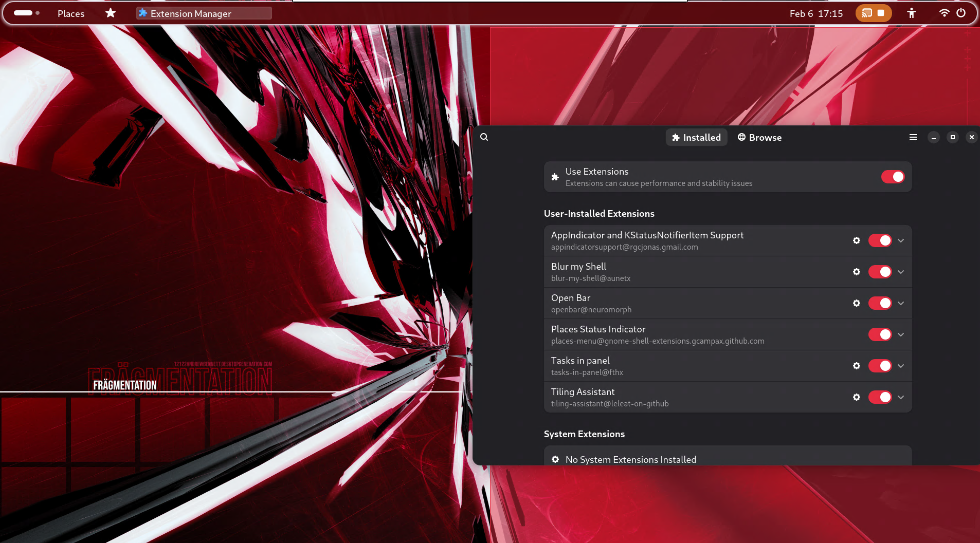Disable the Blur my Shell extension
The width and height of the screenshot is (980, 543).
pos(880,272)
